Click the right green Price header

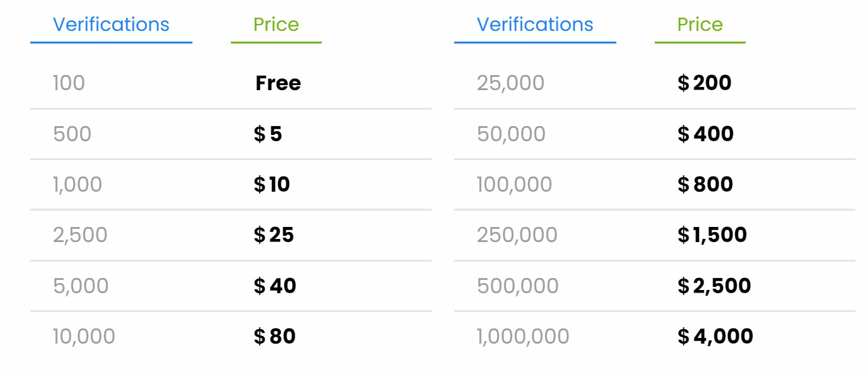(700, 25)
